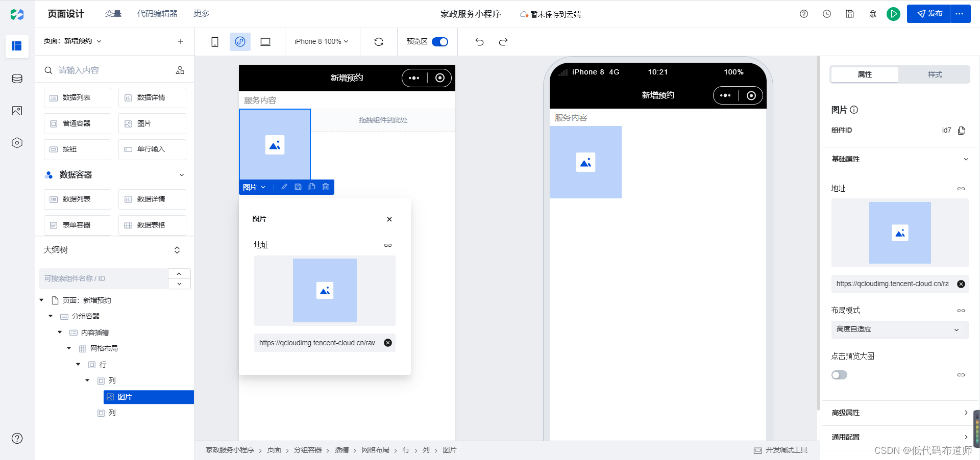Open component library switch icon beside search
This screenshot has width=980, height=460.
click(180, 70)
